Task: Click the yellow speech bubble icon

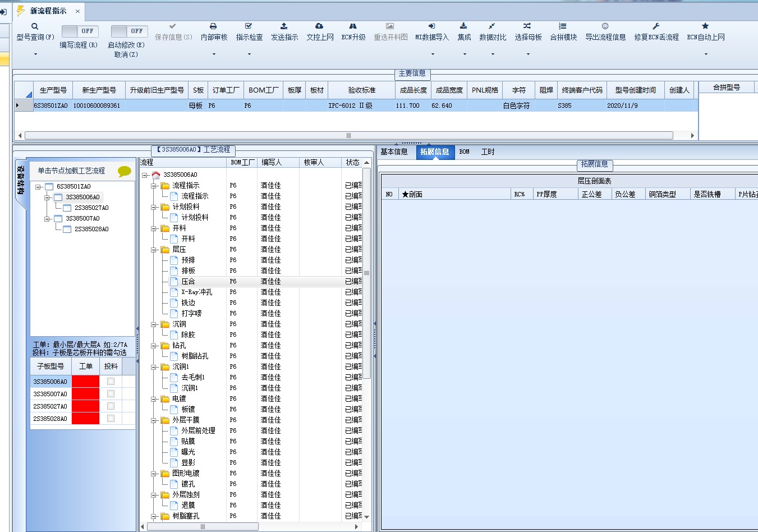Action: tap(125, 172)
